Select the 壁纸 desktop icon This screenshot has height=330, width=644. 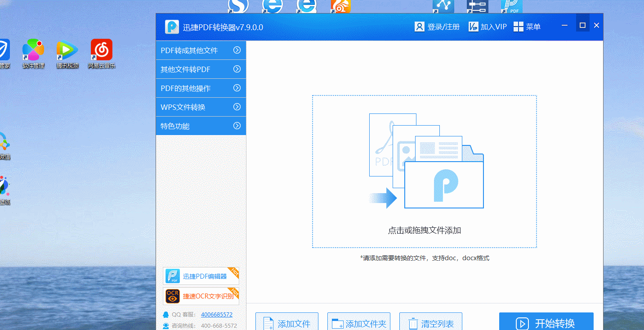pyautogui.click(x=4, y=191)
